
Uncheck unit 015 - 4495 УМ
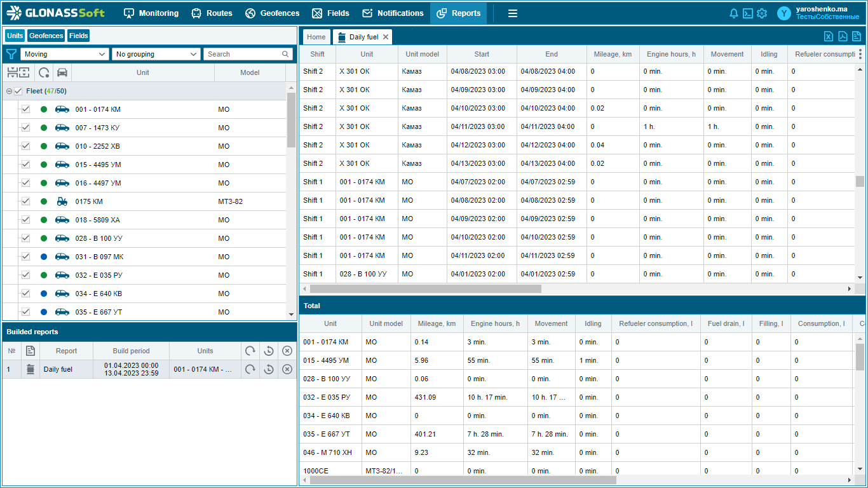[26, 165]
